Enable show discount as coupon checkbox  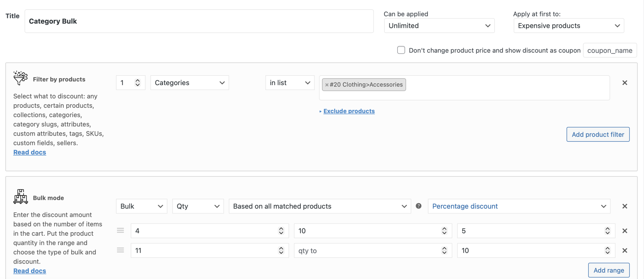click(x=401, y=50)
